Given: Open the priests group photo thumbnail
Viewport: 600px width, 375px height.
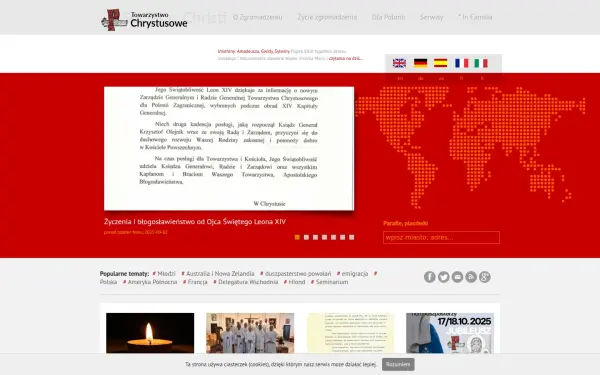Looking at the screenshot, I should tap(250, 333).
